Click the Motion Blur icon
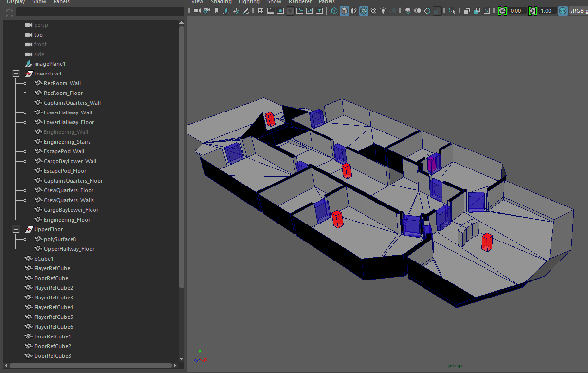This screenshot has width=588, height=373. [418, 11]
